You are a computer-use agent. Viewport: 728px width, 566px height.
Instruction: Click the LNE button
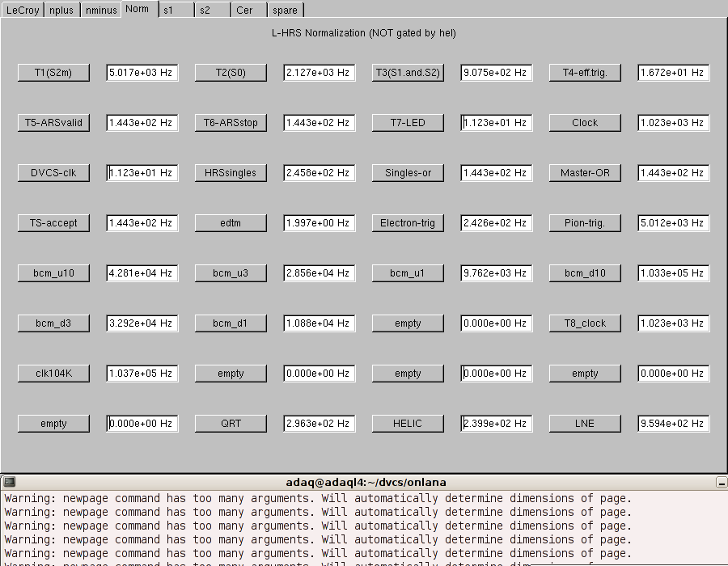click(585, 424)
